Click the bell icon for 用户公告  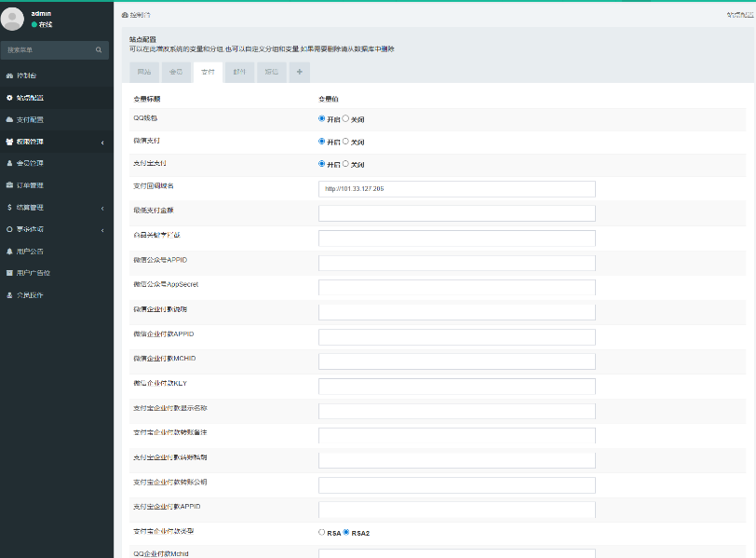coord(9,252)
